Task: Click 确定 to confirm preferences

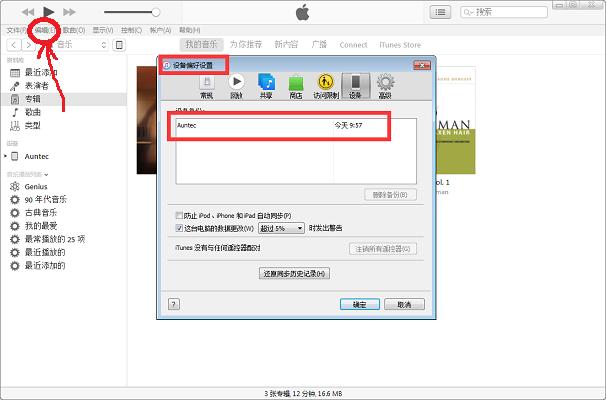Action: (x=360, y=305)
